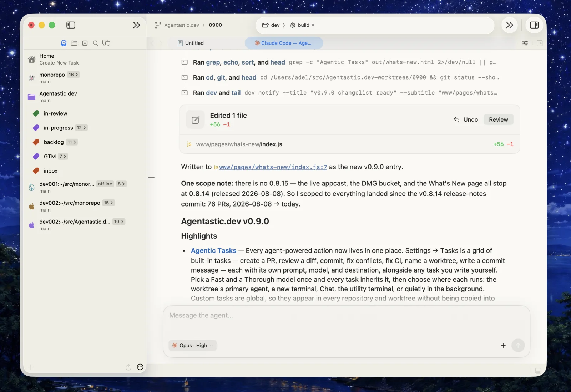Click the 0900 worktree breadcrumb
The width and height of the screenshot is (571, 392).
tap(215, 25)
